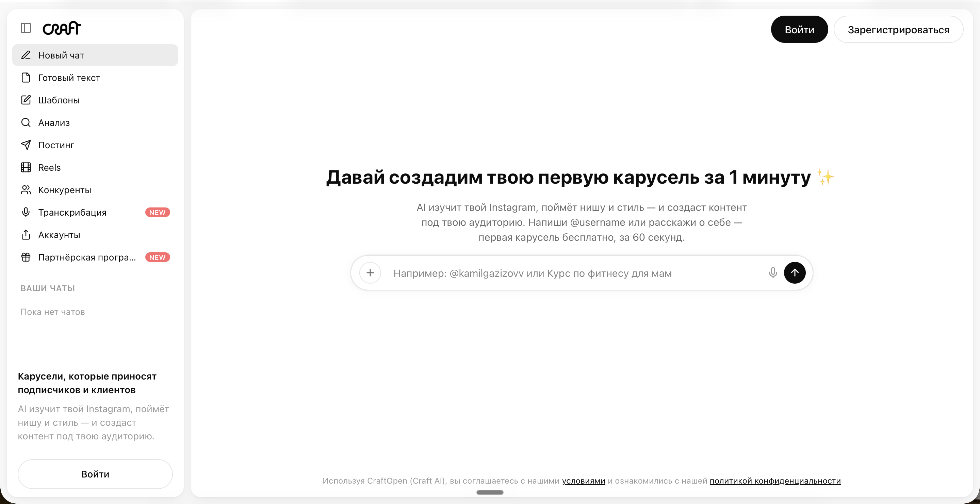
Task: Click the NEW badge next to Транскрибация
Action: (158, 213)
